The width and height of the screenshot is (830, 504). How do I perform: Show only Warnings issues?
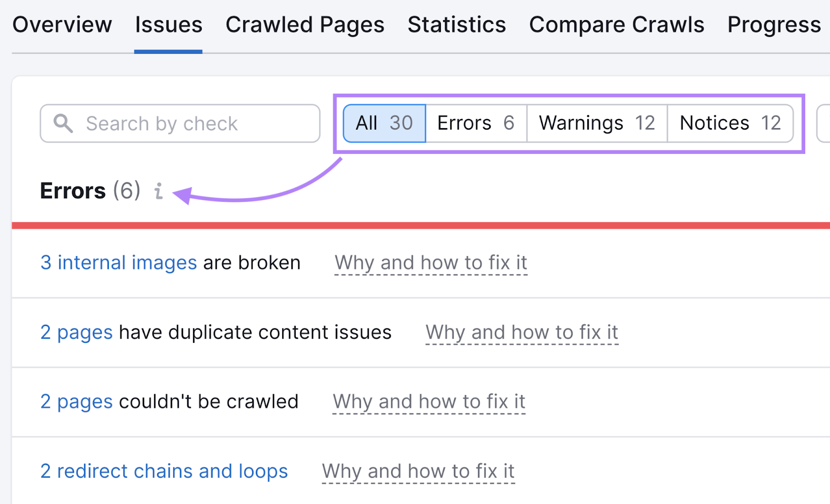(x=596, y=123)
